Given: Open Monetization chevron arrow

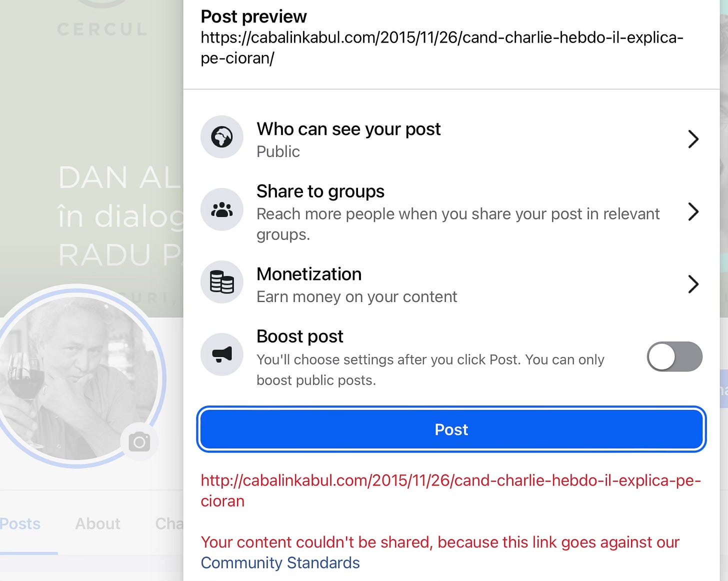Looking at the screenshot, I should 693,284.
